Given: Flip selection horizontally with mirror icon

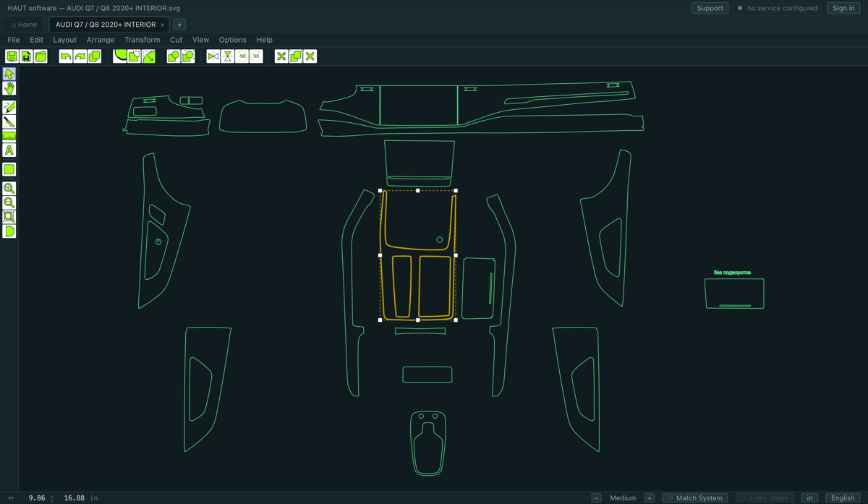Looking at the screenshot, I should 213,56.
